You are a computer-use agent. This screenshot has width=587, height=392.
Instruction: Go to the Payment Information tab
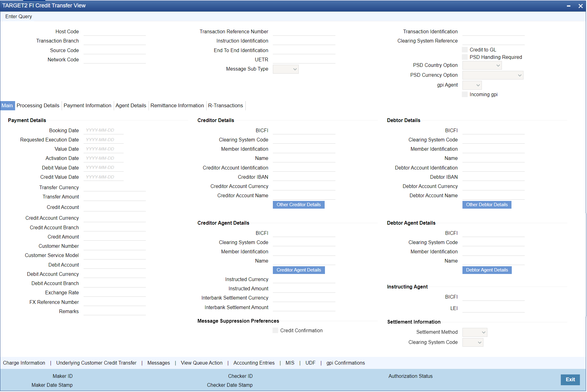coord(88,106)
